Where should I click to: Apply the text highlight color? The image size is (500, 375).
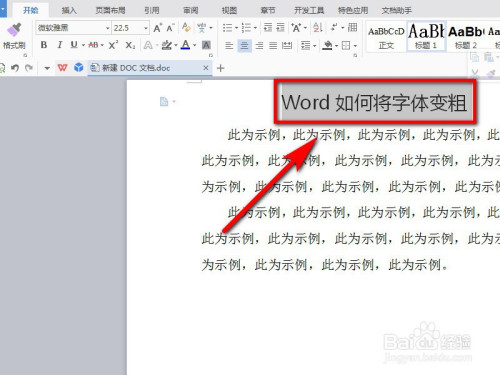pyautogui.click(x=166, y=45)
